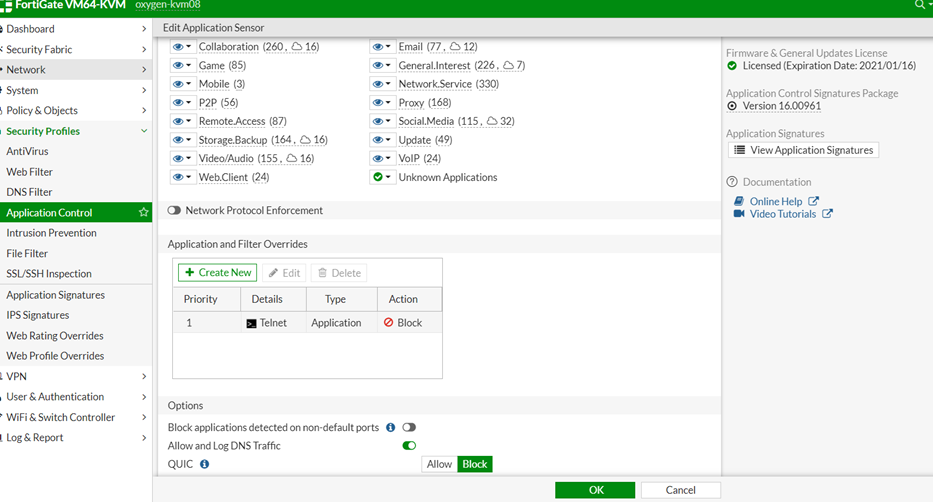Screen dimensions: 933x502
Task: Disable Allow and Log DNS Traffic switch
Action: pos(408,445)
